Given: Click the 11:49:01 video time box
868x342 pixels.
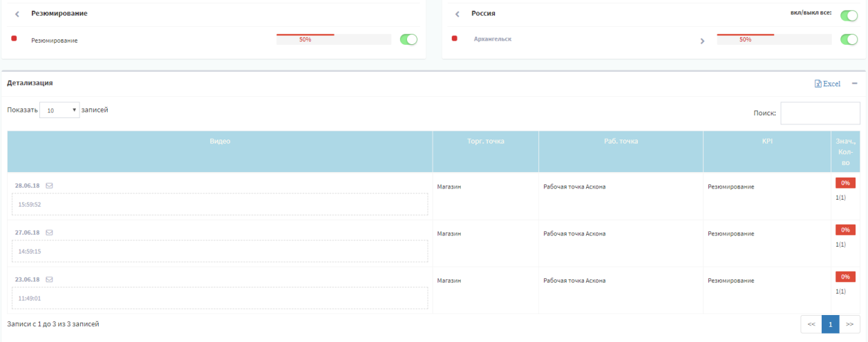Looking at the screenshot, I should pyautogui.click(x=220, y=298).
